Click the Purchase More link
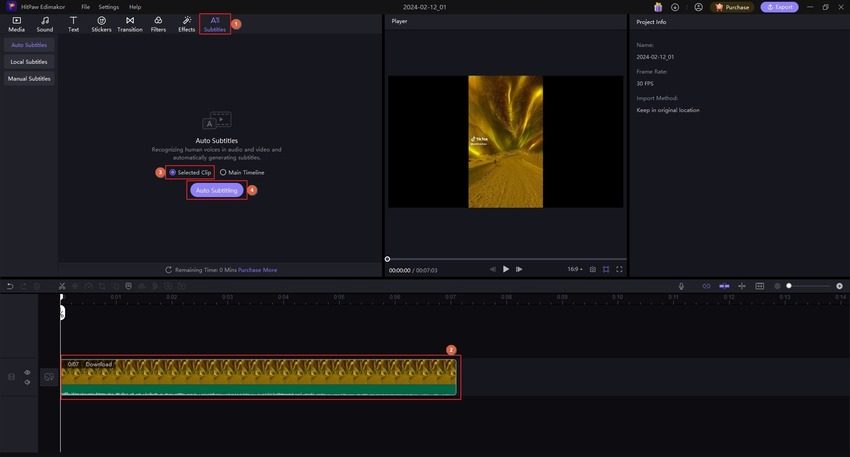The height and width of the screenshot is (457, 850). coord(257,270)
